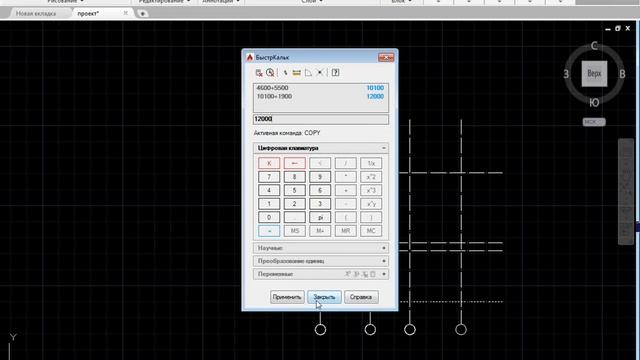Click the Верх face of ViewCube
This screenshot has height=360, width=640.
coord(594,73)
